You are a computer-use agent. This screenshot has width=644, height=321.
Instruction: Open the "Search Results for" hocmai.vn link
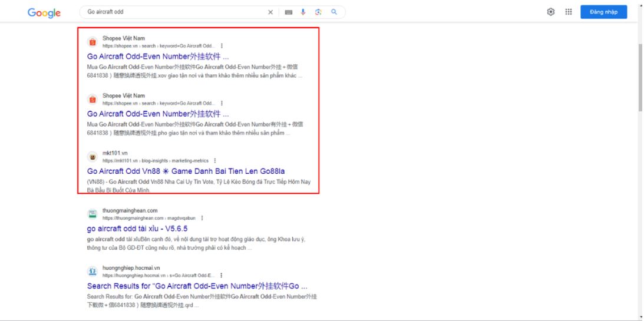(x=197, y=286)
